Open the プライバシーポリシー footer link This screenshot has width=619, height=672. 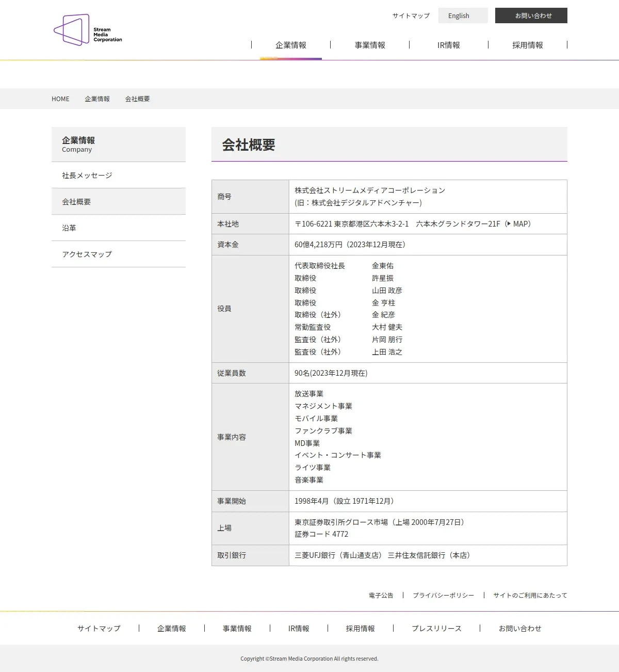click(443, 595)
